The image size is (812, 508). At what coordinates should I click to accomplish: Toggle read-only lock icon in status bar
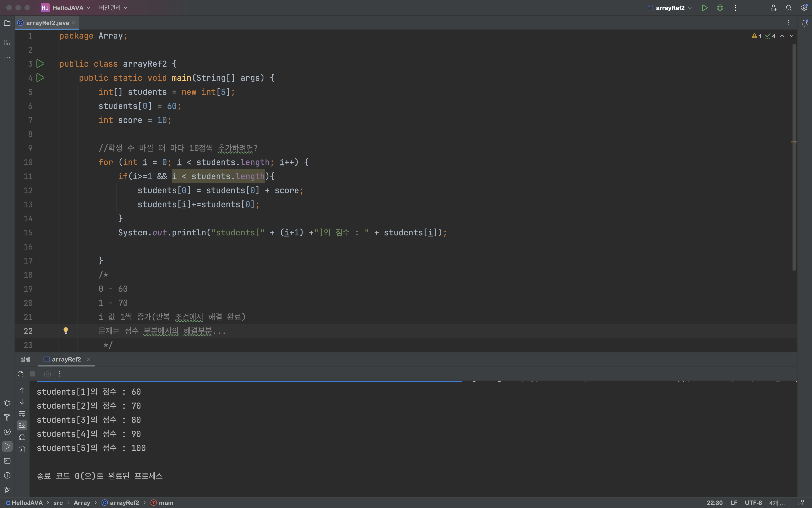coord(801,503)
